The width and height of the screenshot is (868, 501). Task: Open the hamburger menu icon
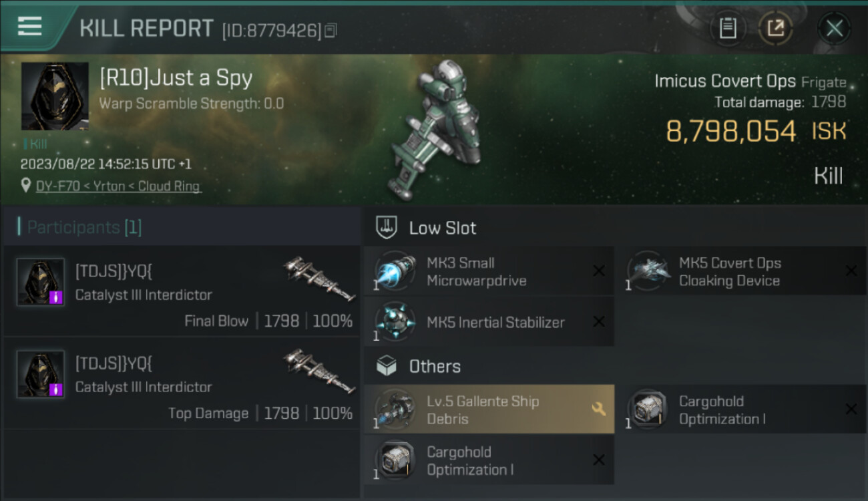(29, 26)
